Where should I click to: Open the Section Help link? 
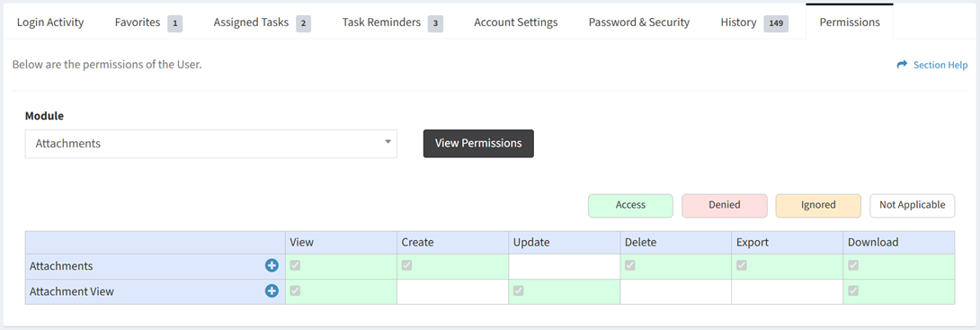point(940,65)
